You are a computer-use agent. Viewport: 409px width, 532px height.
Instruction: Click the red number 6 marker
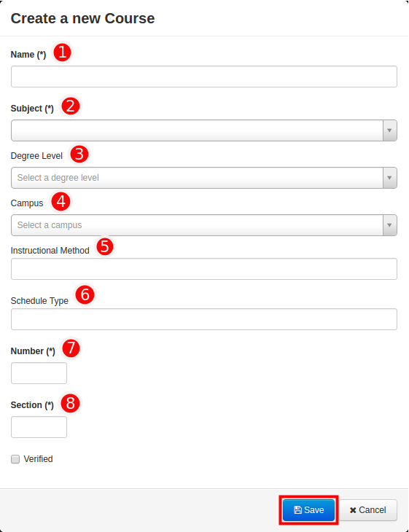click(85, 294)
